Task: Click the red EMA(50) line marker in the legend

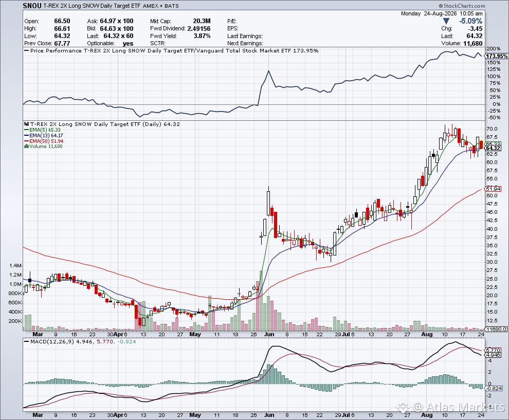Action: point(26,141)
